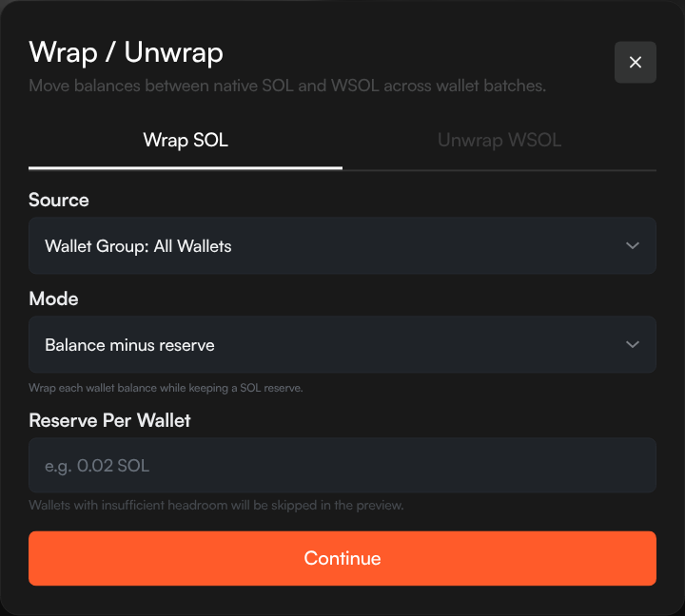Close the Wrap / Unwrap dialog
Image resolution: width=685 pixels, height=616 pixels.
(635, 63)
